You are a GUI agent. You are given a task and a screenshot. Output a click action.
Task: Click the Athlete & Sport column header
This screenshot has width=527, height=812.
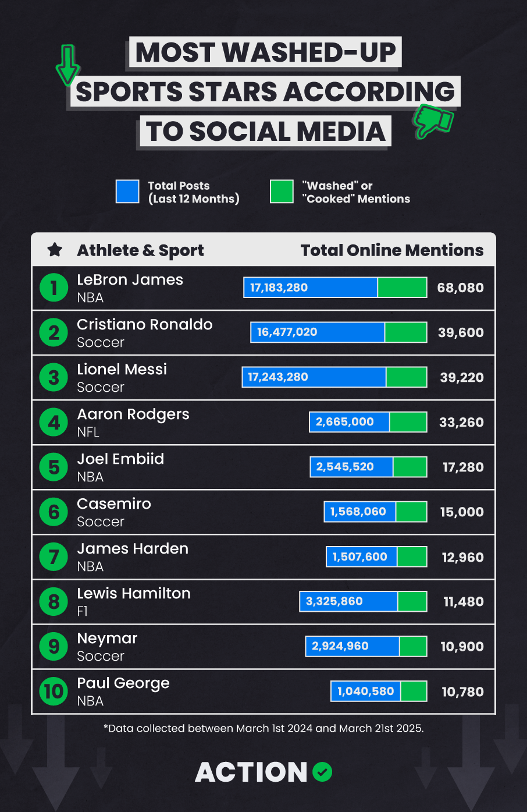click(x=140, y=250)
